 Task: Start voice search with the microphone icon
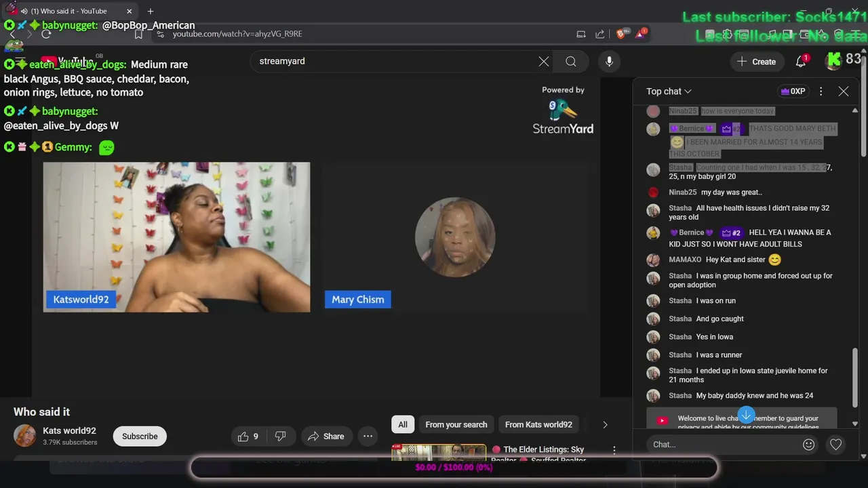coord(609,62)
